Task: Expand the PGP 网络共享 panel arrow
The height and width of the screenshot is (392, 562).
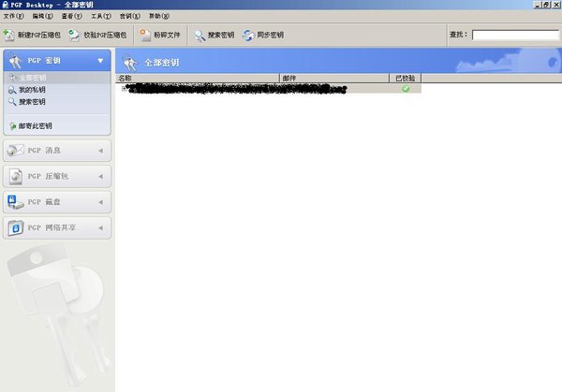Action: click(101, 228)
